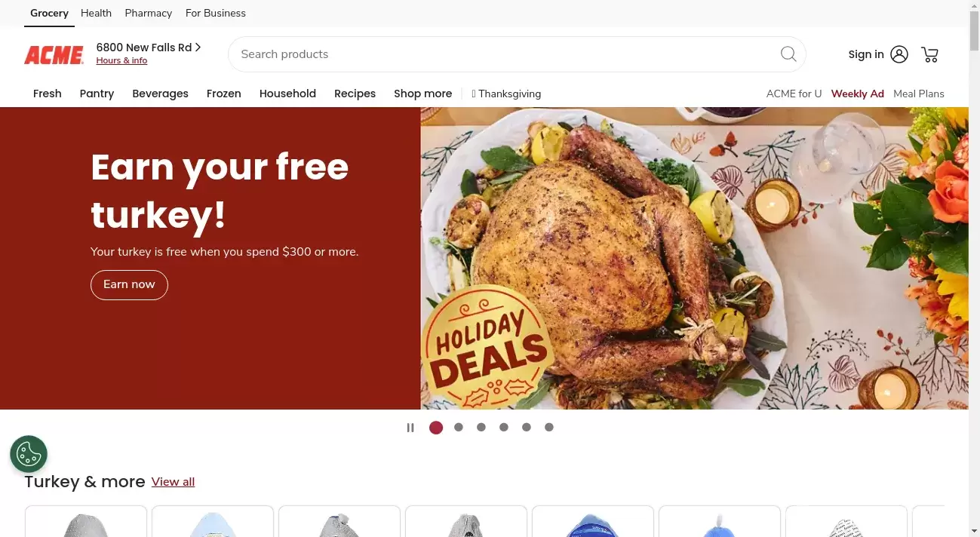The width and height of the screenshot is (980, 537).
Task: Pause the banner carousel
Action: 410,428
